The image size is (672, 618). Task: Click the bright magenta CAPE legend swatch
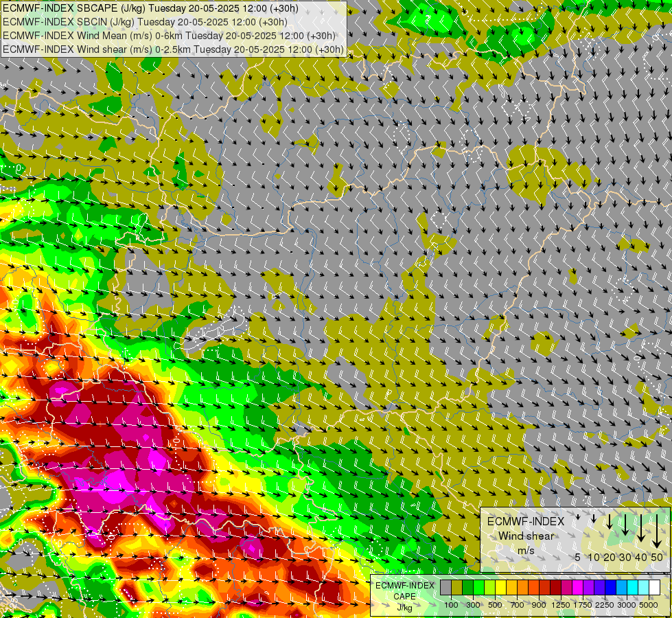577,588
